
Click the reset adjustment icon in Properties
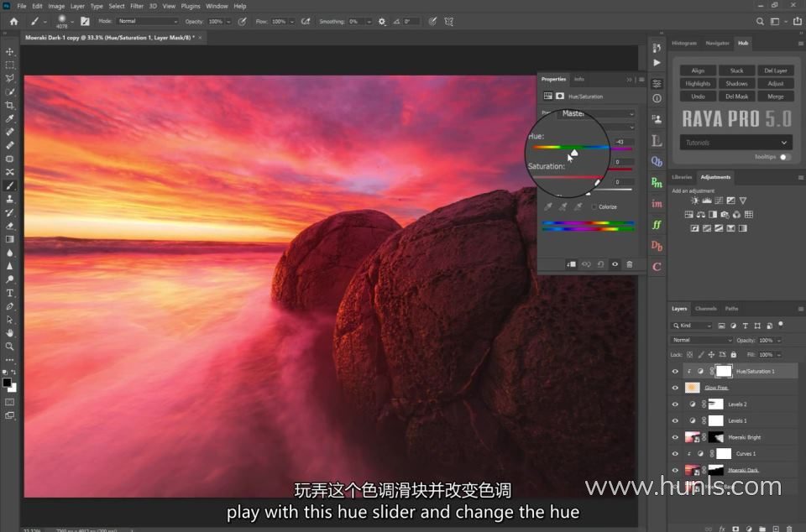(600, 264)
